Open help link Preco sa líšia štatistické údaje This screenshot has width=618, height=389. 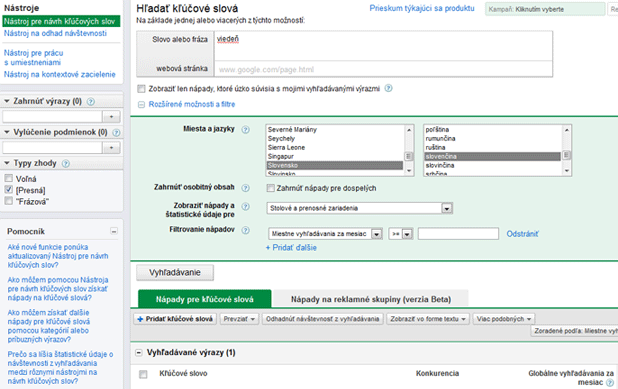[60, 368]
